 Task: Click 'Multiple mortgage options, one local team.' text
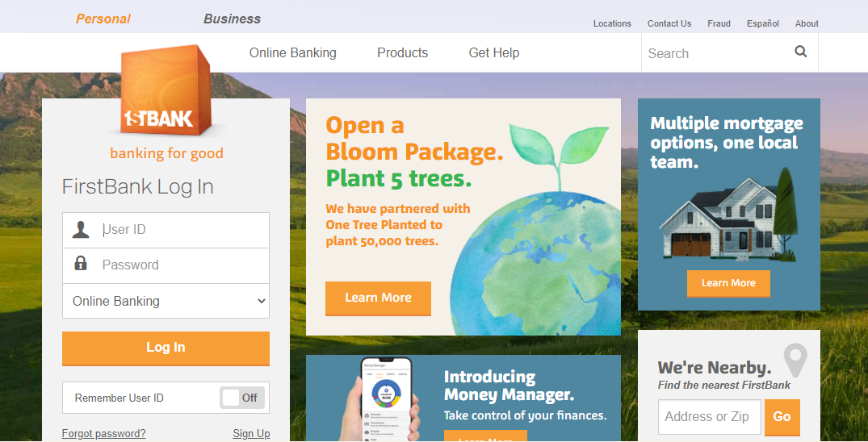point(726,143)
